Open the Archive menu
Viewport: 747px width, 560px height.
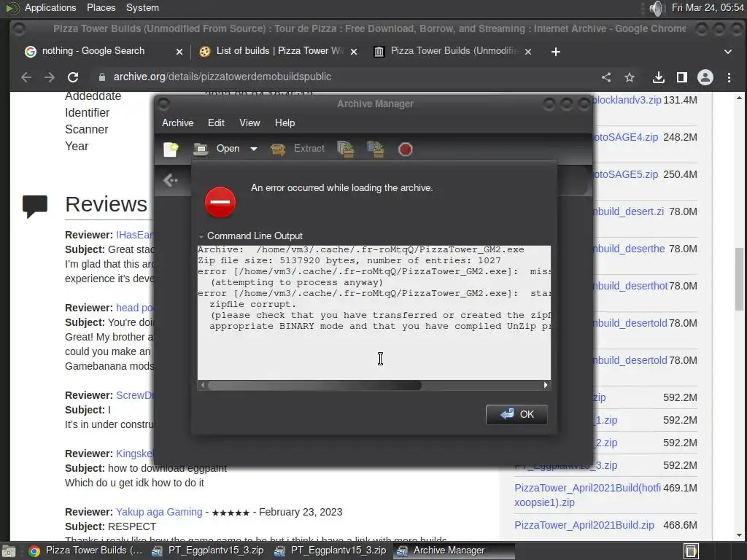click(x=178, y=122)
